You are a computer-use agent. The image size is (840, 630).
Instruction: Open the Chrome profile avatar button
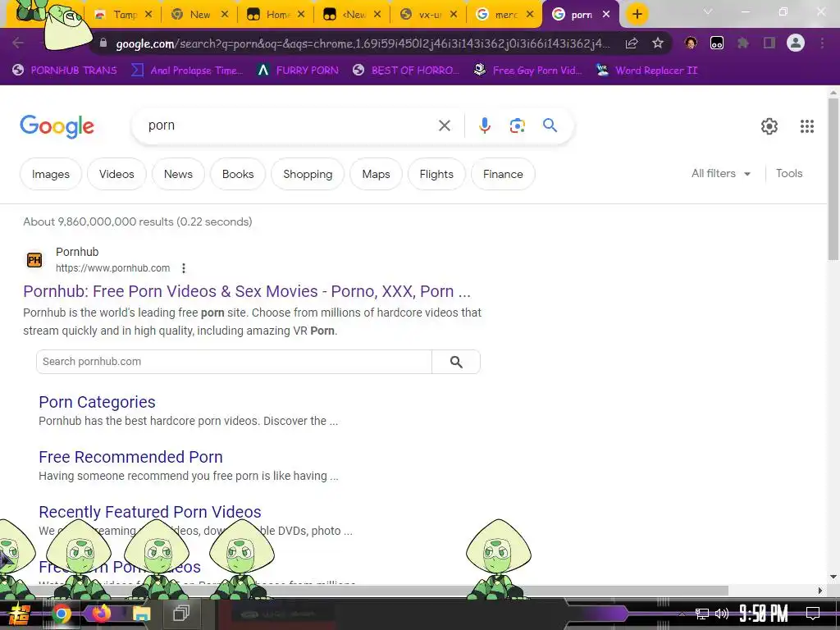(796, 43)
